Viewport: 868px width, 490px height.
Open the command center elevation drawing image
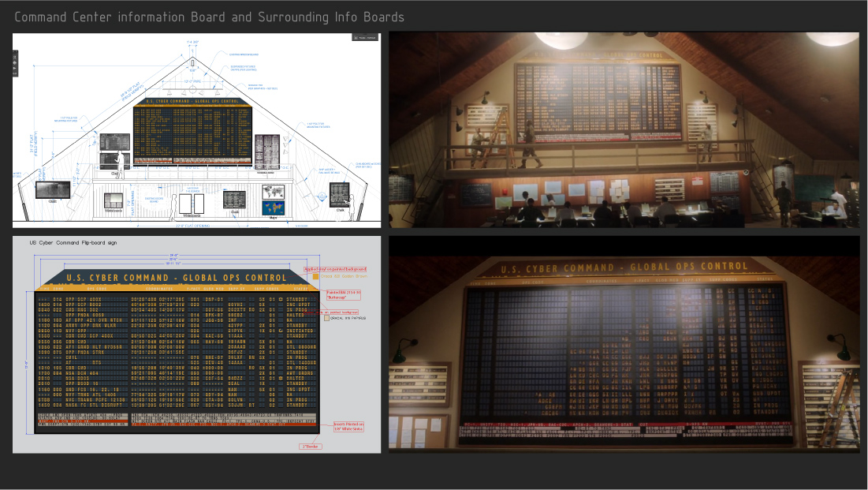pyautogui.click(x=196, y=130)
